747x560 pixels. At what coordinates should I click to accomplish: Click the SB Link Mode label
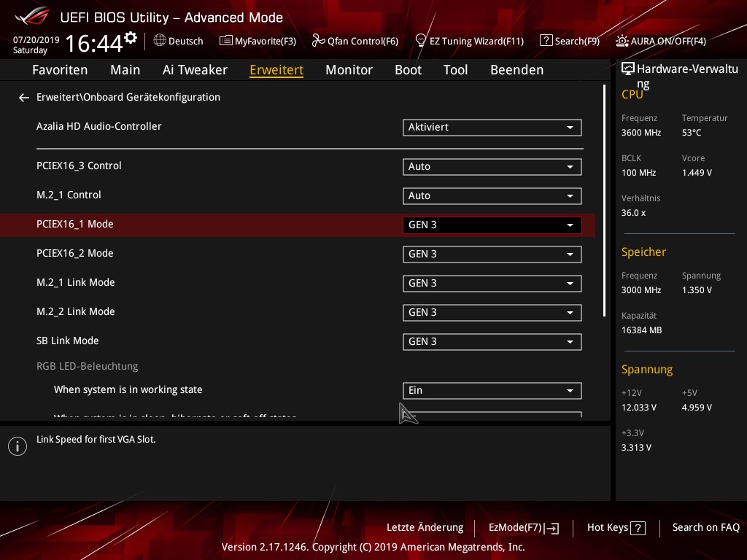click(x=68, y=341)
